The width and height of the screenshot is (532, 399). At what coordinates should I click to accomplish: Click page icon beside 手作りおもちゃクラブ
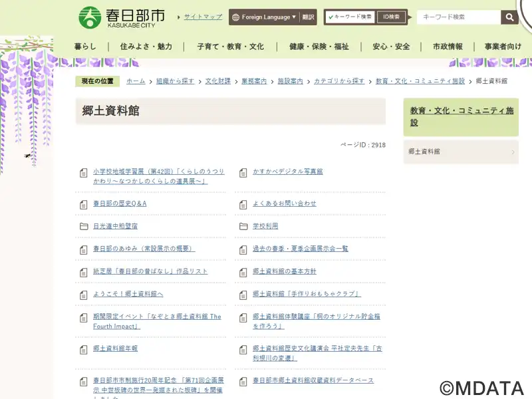pos(243,295)
